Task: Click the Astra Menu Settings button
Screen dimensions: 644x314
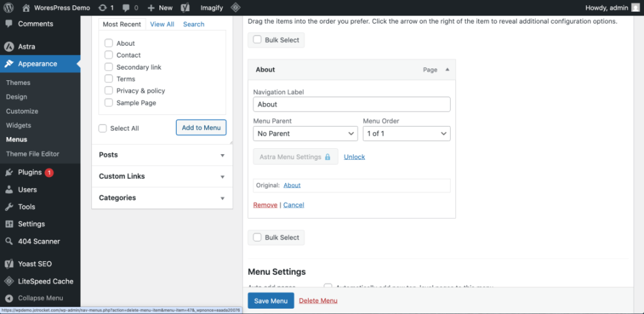Action: [296, 157]
